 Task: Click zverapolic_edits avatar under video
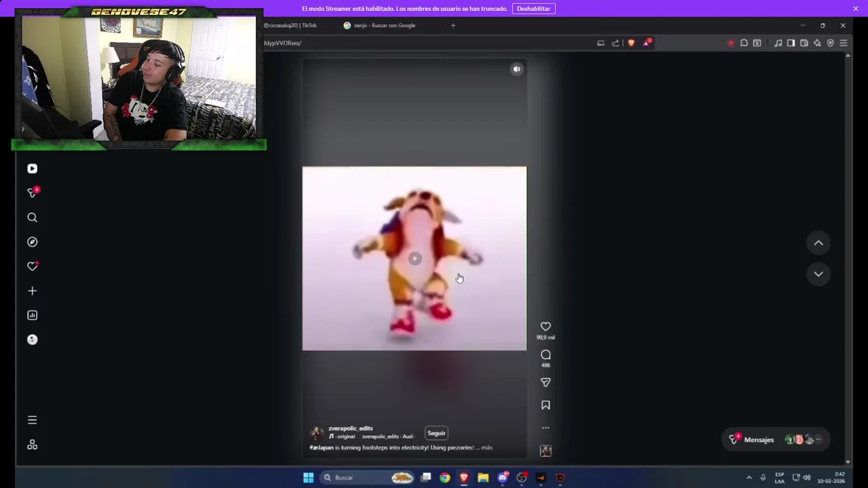316,433
